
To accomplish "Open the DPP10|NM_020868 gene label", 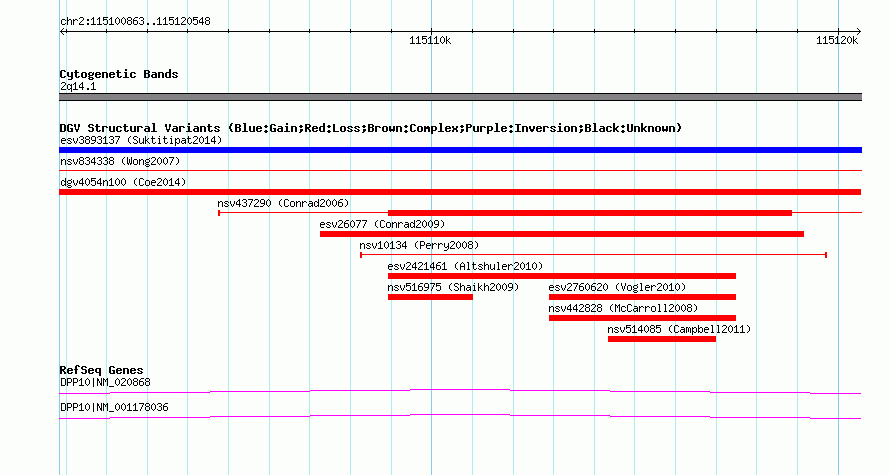I will pos(105,382).
